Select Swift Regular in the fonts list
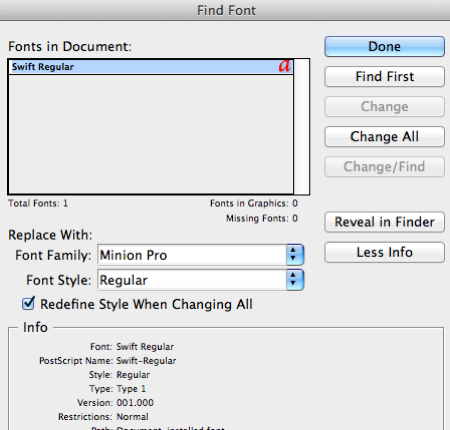 [x=151, y=67]
